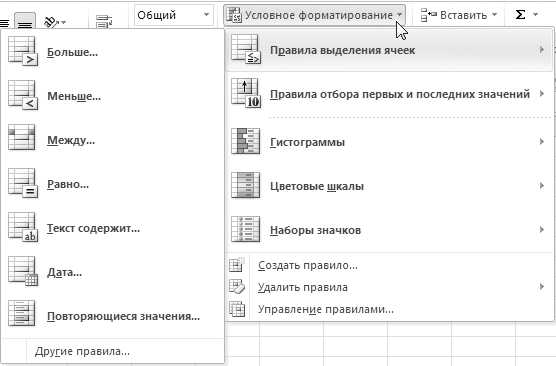This screenshot has height=366, width=556.
Task: Click the Удалить правила icon
Action: tap(237, 287)
